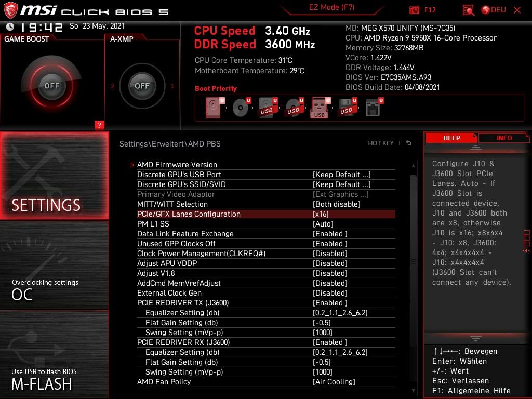Screen dimensions: 532x399
Task: Open the M-FLASH section
Action: point(54,354)
